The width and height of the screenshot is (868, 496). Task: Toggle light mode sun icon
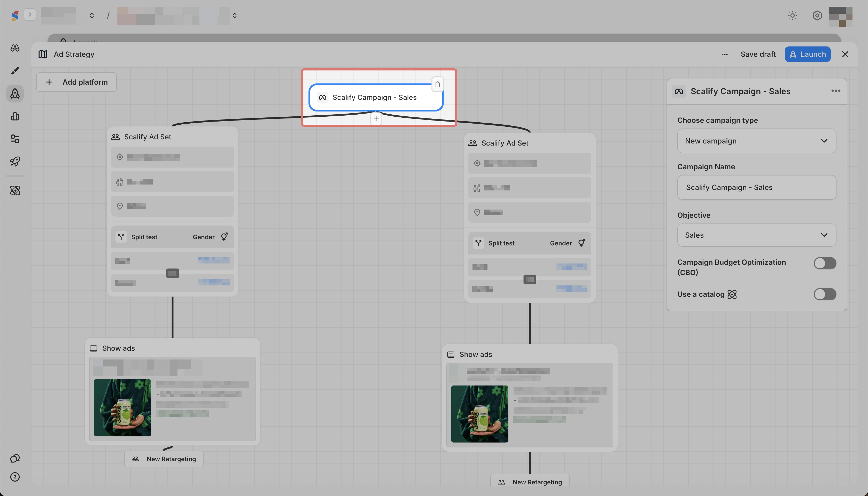(792, 15)
